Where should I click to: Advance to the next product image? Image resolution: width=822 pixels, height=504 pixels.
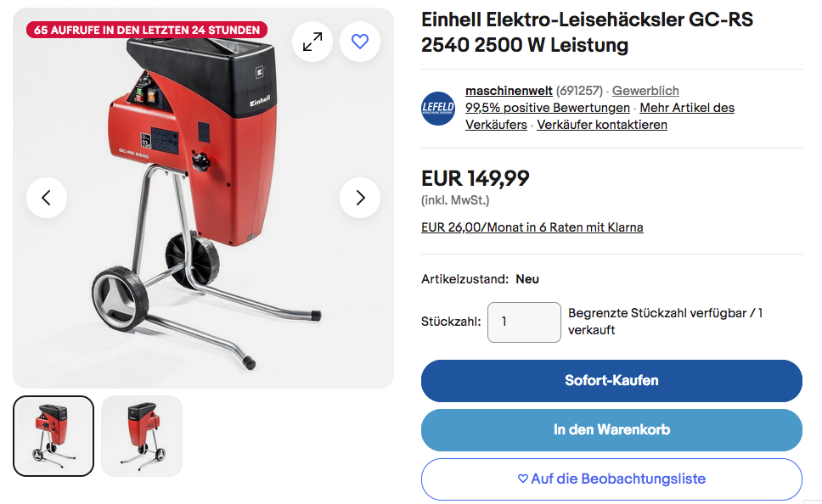(x=360, y=198)
